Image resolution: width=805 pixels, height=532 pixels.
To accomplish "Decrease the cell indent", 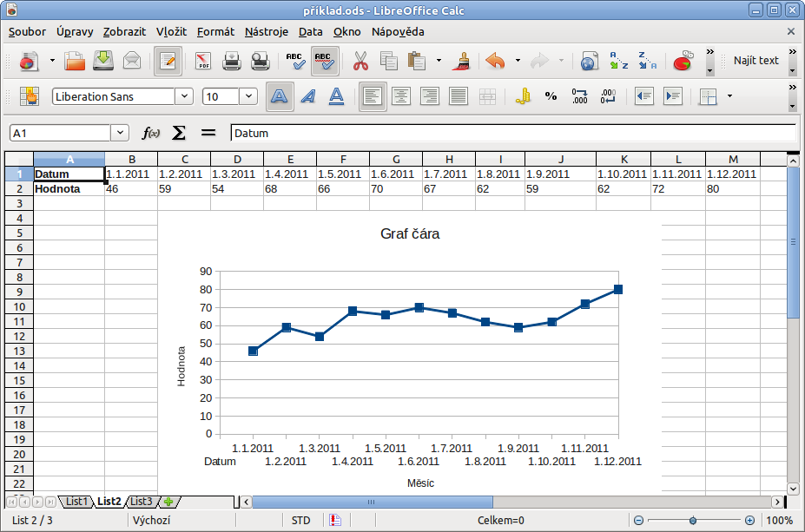I will pos(643,96).
